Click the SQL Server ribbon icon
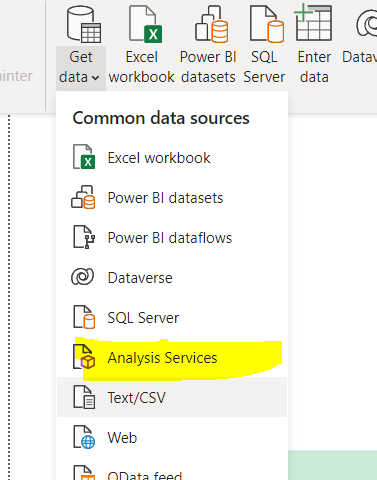The height and width of the screenshot is (480, 377). click(x=267, y=23)
